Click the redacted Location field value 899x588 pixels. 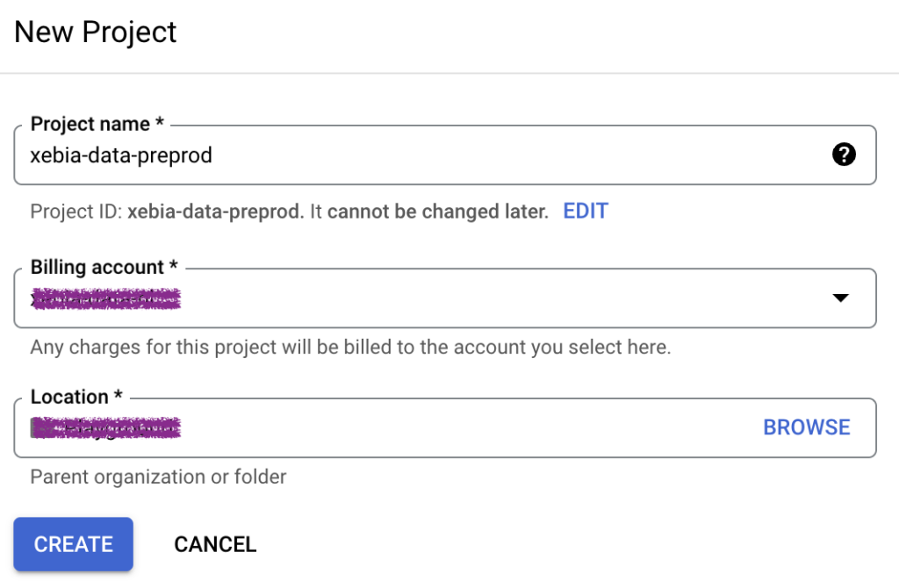pyautogui.click(x=105, y=427)
